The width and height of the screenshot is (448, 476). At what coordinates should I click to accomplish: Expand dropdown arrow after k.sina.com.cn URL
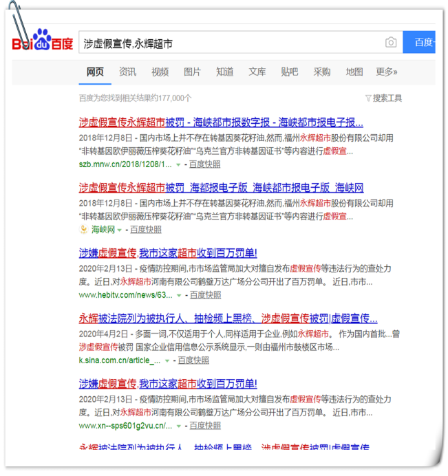click(x=167, y=360)
